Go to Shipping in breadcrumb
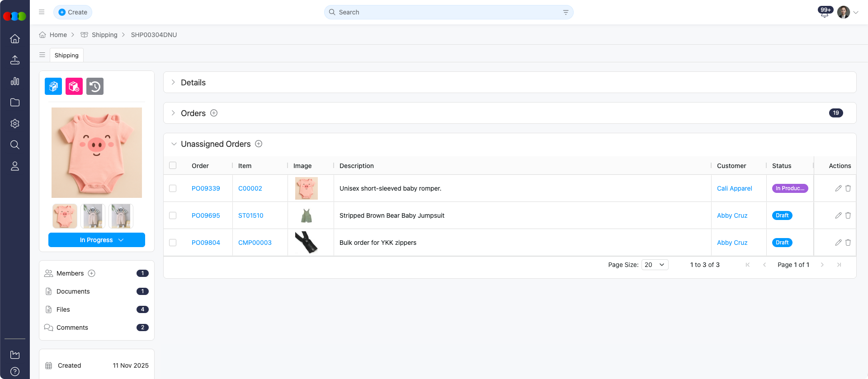Viewport: 868px width, 379px height. 104,35
